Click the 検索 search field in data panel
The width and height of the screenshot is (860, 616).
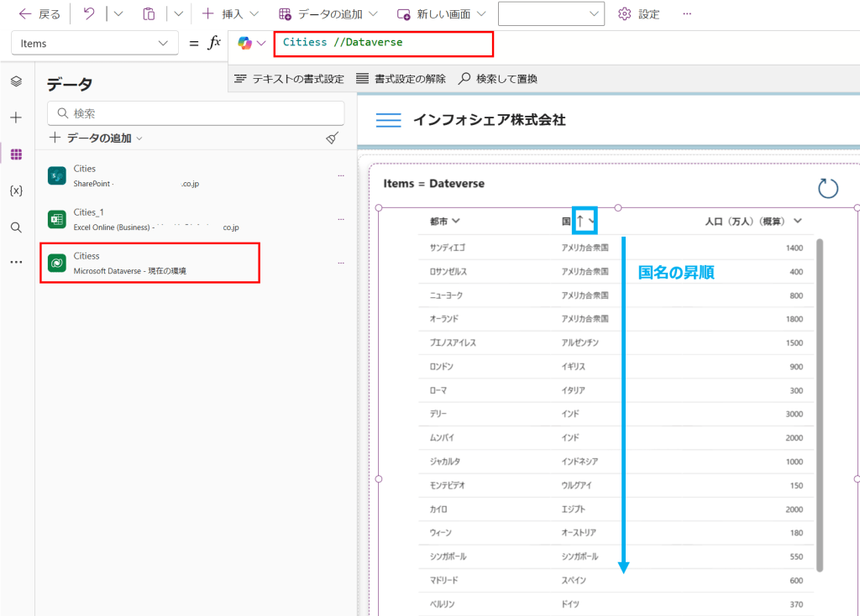(196, 113)
